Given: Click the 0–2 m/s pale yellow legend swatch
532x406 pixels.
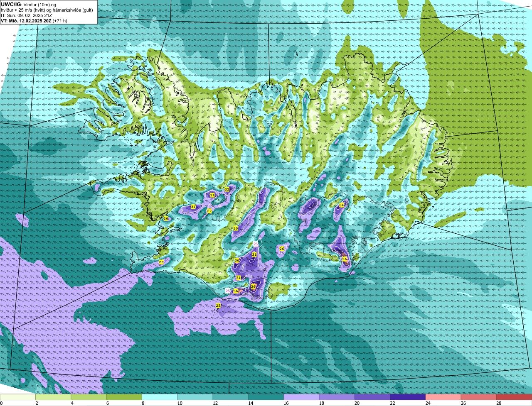Looking at the screenshot, I should pyautogui.click(x=18, y=397).
